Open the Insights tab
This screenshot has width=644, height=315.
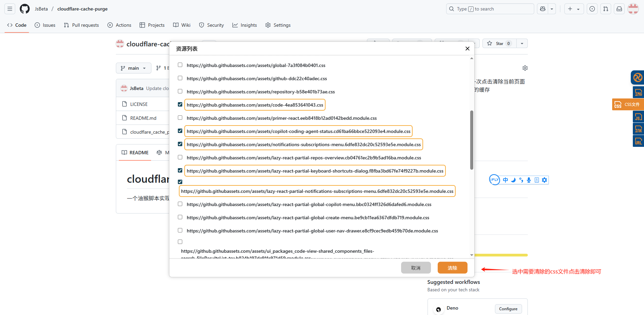[245, 25]
